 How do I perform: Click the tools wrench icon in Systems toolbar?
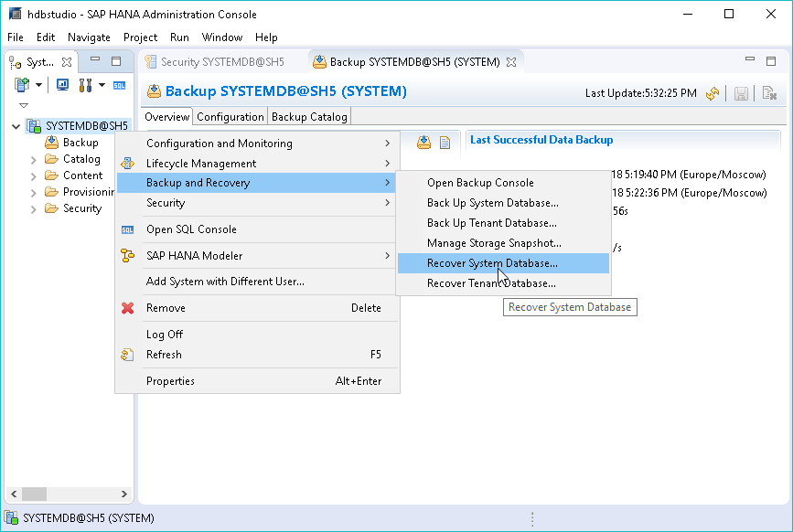[x=85, y=85]
